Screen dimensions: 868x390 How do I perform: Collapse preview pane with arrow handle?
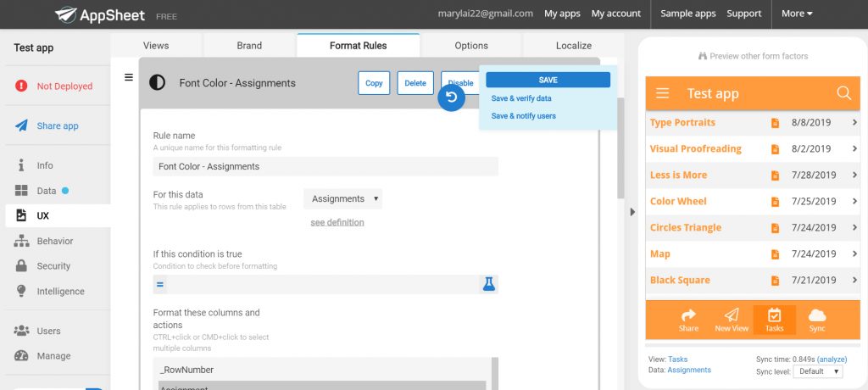pyautogui.click(x=632, y=212)
